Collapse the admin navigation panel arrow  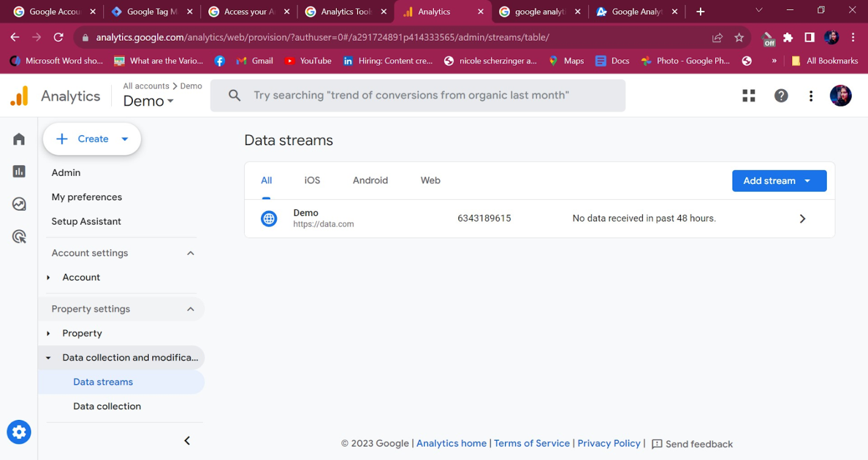coord(187,441)
